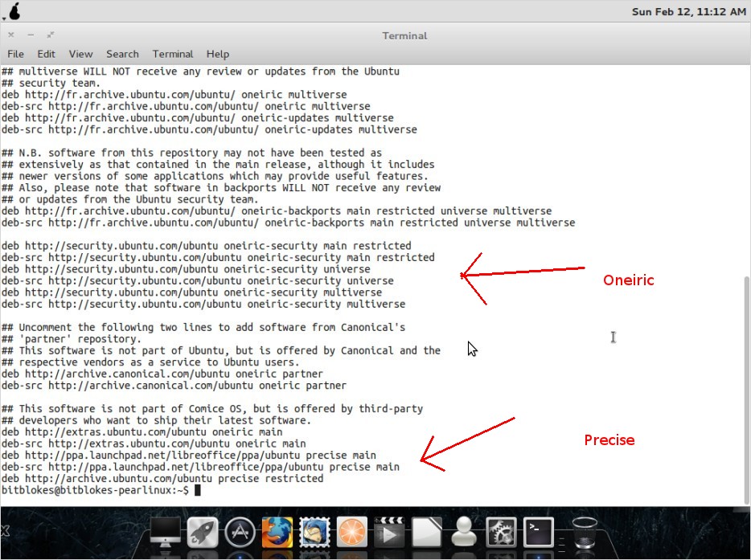The height and width of the screenshot is (560, 751).
Task: Open the Search menu
Action: [122, 54]
